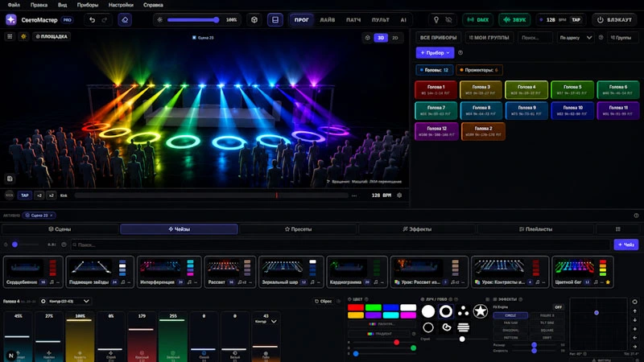
Task: Toggle Прожекторы: 6 filter chip
Action: coord(479,70)
